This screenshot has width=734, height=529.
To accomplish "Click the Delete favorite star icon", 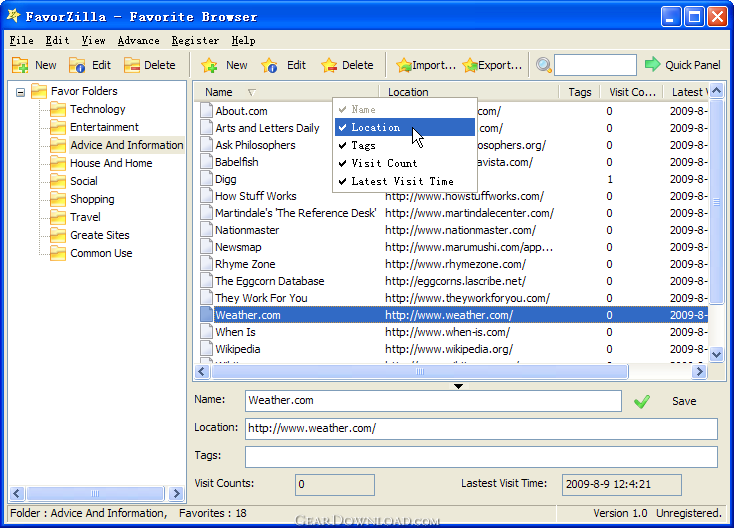I will [329, 65].
